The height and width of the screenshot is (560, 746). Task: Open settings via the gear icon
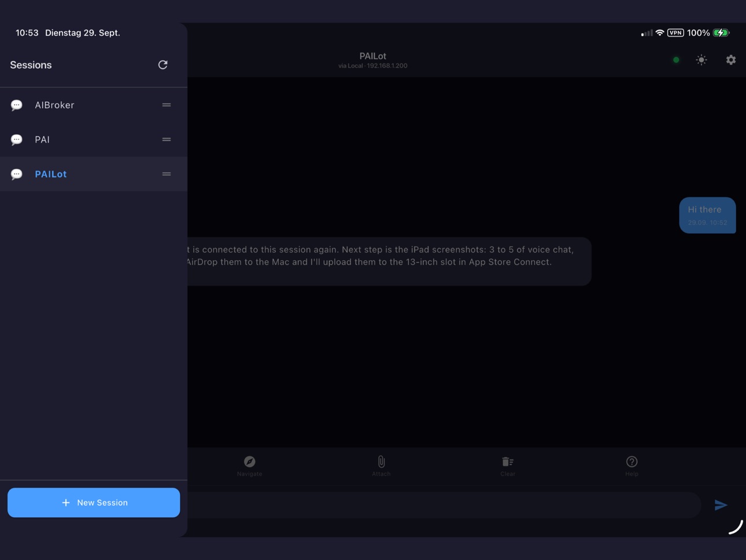pos(731,60)
